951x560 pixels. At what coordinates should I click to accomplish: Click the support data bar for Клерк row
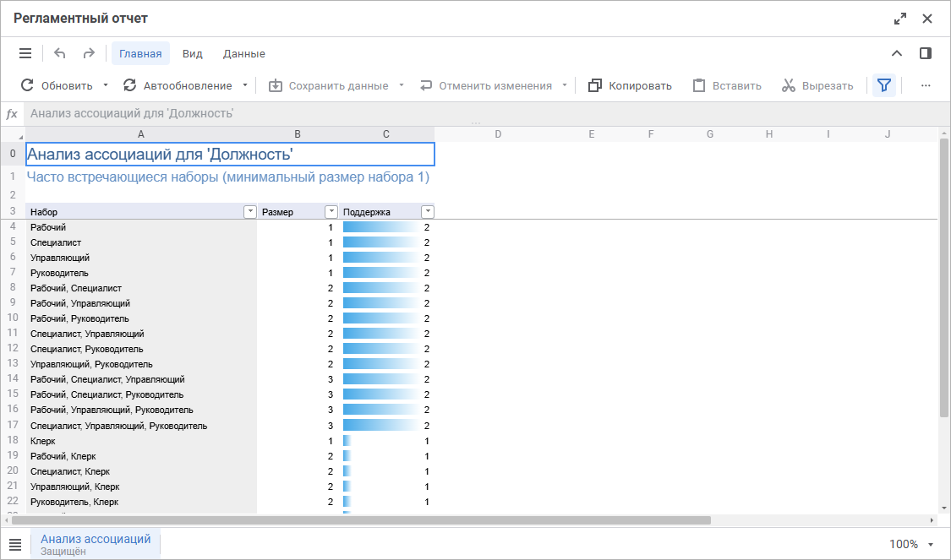[347, 441]
